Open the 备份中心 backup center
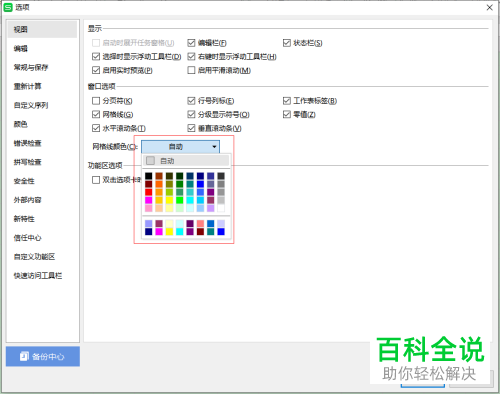The width and height of the screenshot is (500, 394). tap(43, 356)
